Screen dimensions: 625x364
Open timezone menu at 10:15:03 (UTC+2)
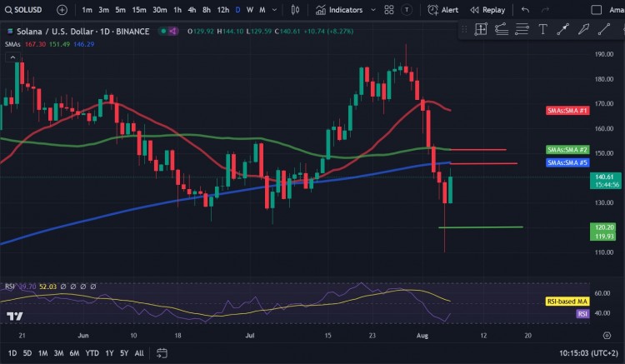588,353
